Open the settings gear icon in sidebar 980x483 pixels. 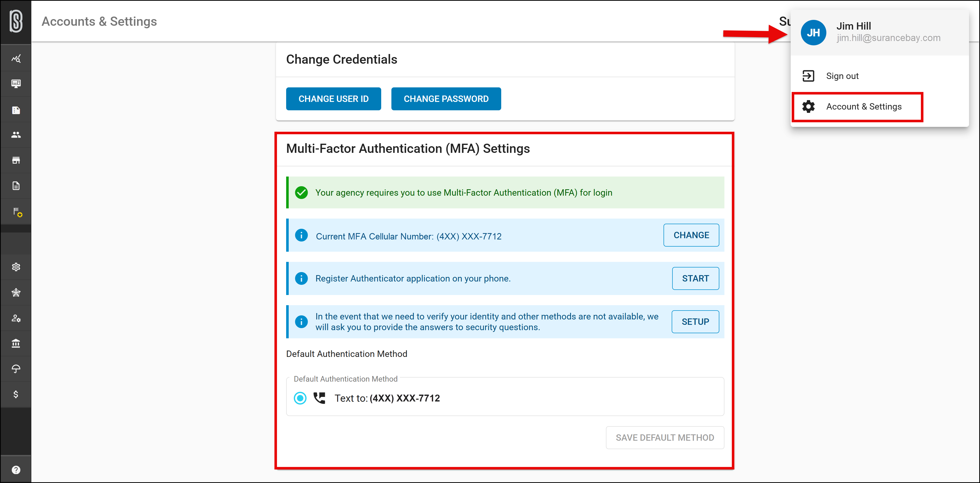(x=16, y=267)
